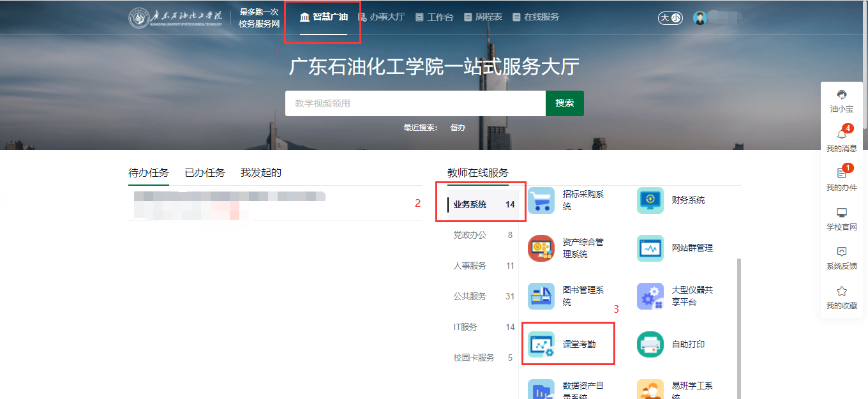The image size is (868, 399).
Task: Click the 油小宝 assistant icon
Action: pos(841,95)
